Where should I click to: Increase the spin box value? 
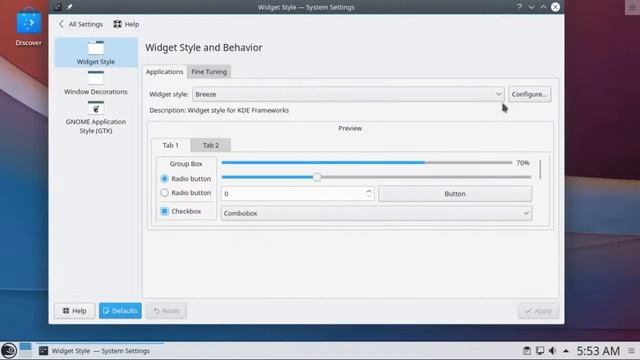point(369,191)
